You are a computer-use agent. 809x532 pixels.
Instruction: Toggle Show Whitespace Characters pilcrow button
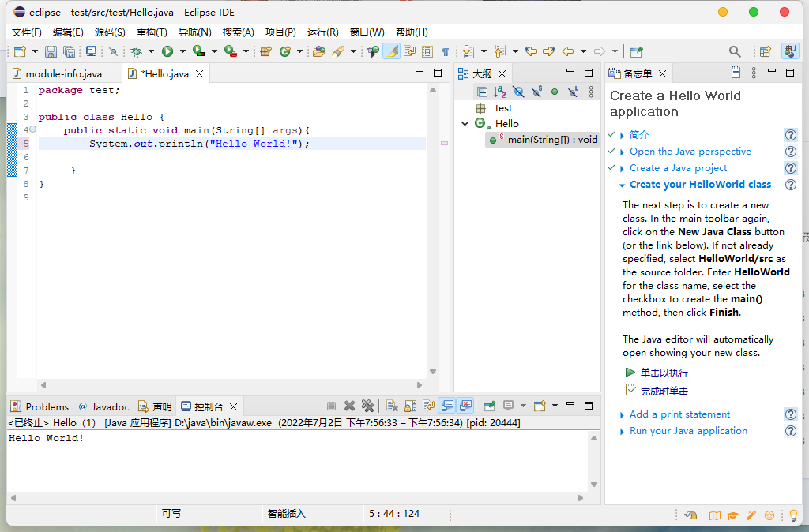coord(446,51)
